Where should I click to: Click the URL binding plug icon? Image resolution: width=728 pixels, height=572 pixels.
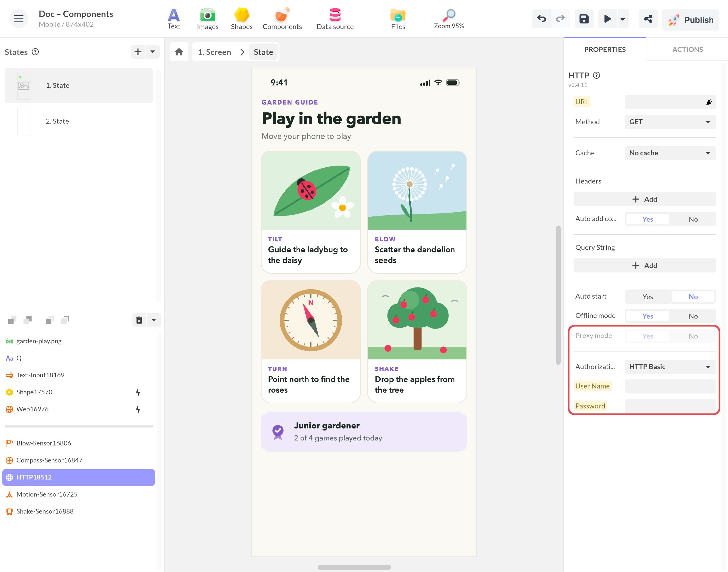(709, 102)
